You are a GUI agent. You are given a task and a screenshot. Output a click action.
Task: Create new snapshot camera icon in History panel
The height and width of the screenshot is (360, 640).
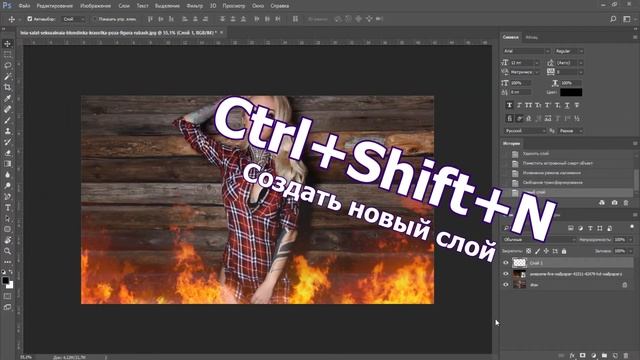(614, 202)
